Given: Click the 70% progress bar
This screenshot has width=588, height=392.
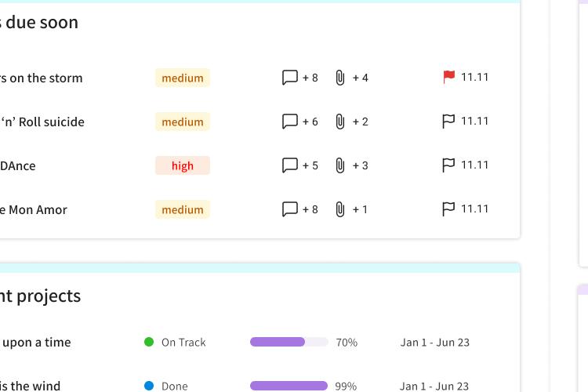Looking at the screenshot, I should coord(289,342).
